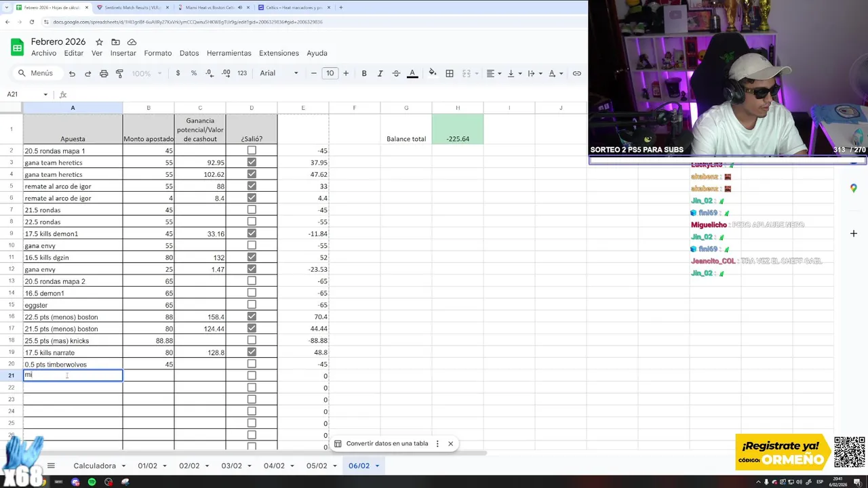Screen dimensions: 868x488
Task: Untick checkbox for 16.5 kills dgzin
Action: pos(252,257)
